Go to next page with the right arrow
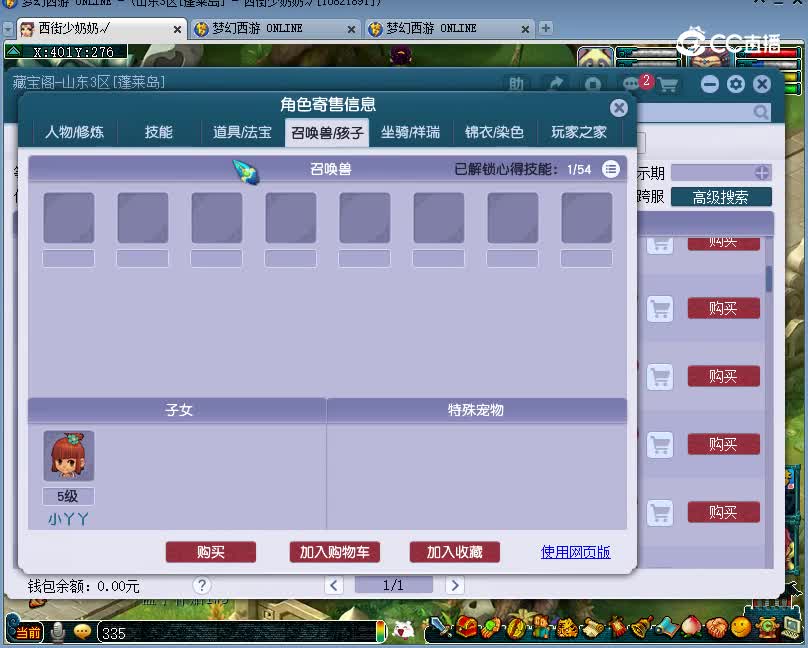Screen dimensions: 808x648 click(x=454, y=585)
